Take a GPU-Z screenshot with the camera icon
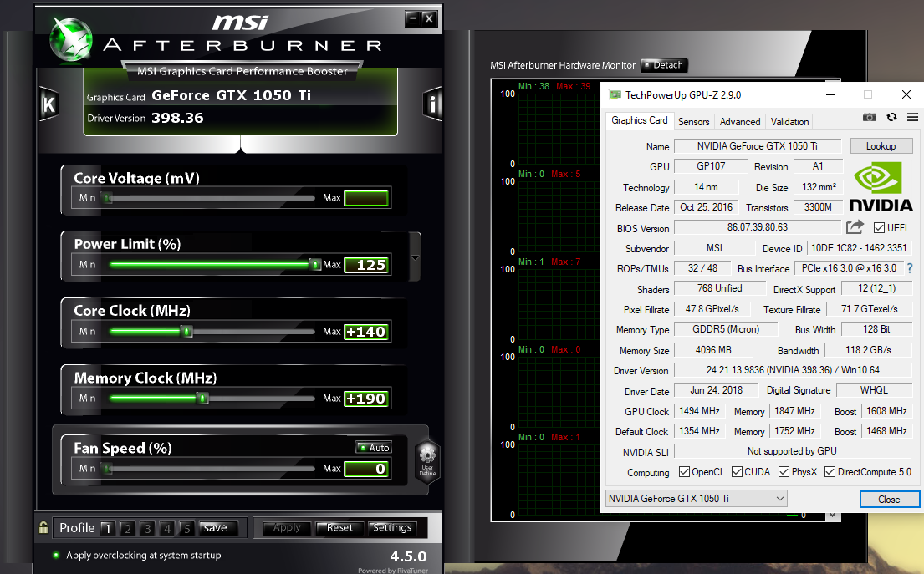Image resolution: width=924 pixels, height=574 pixels. (x=869, y=117)
